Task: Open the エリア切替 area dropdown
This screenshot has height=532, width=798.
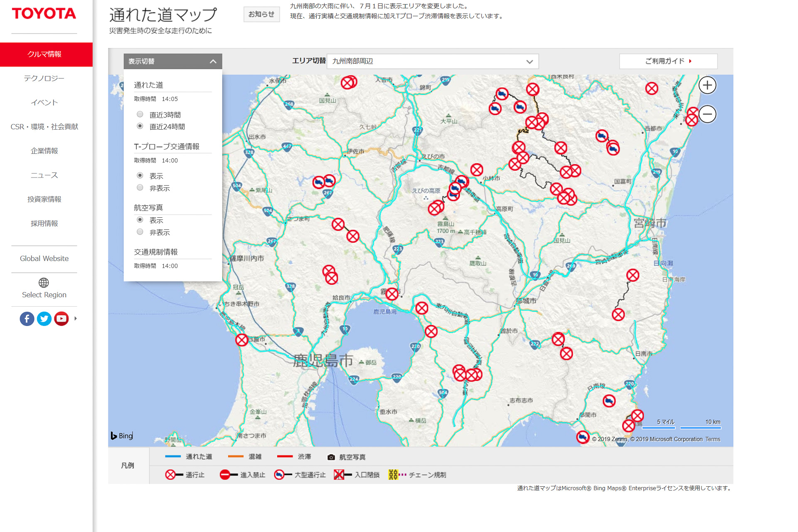Action: [x=432, y=61]
